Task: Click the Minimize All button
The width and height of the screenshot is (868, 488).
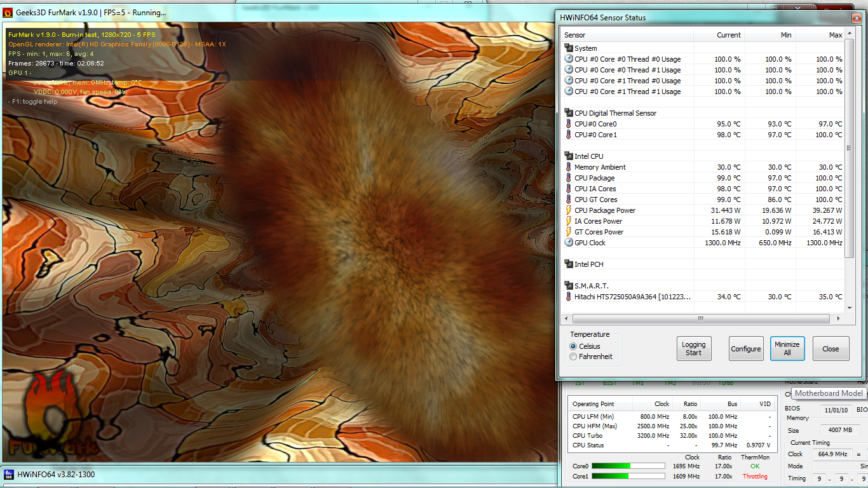Action: tap(787, 349)
